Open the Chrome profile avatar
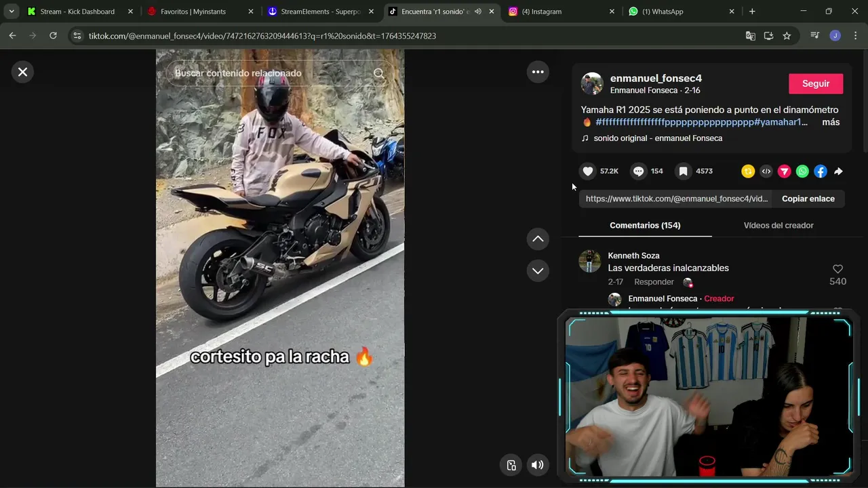This screenshot has width=868, height=488. [x=835, y=36]
